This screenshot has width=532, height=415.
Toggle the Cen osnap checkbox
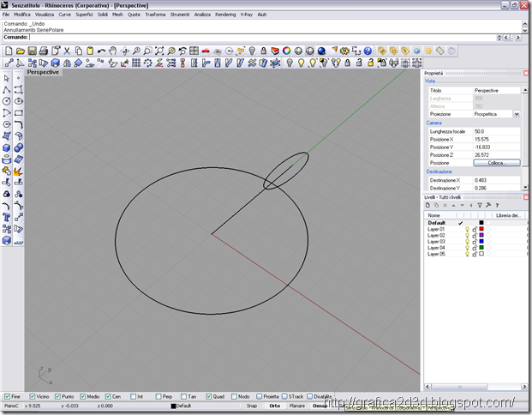(x=108, y=397)
